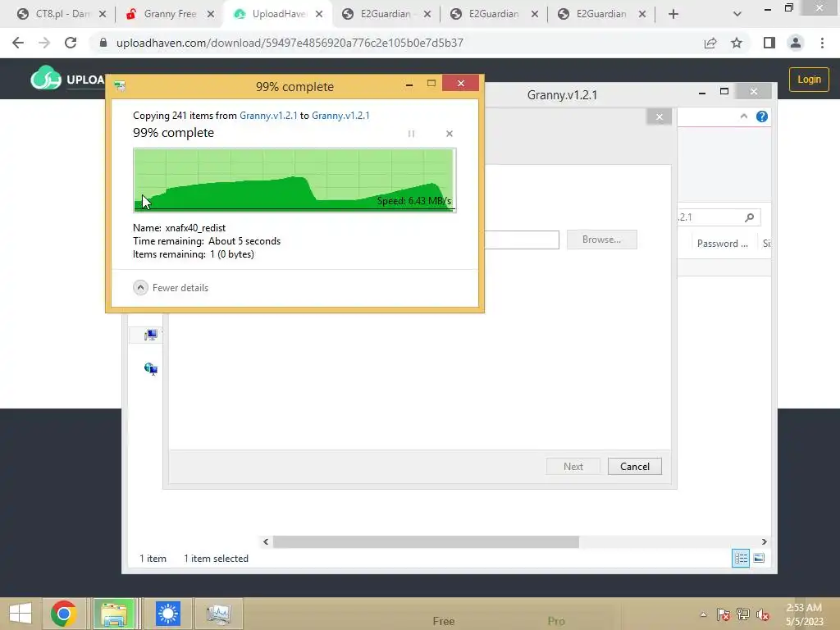Select the This PC navigation icon
The width and height of the screenshot is (840, 630).
151,336
